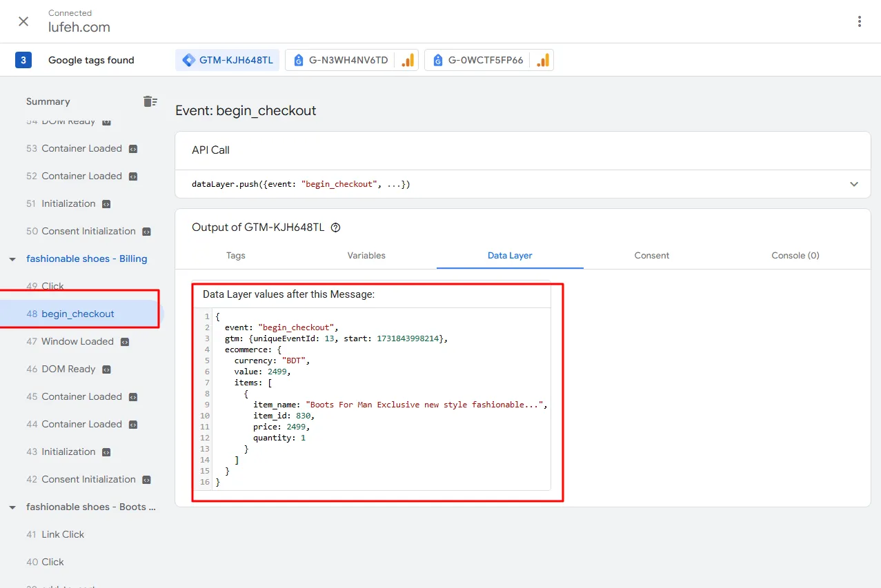Switch to the Data Layer tab

pyautogui.click(x=510, y=255)
